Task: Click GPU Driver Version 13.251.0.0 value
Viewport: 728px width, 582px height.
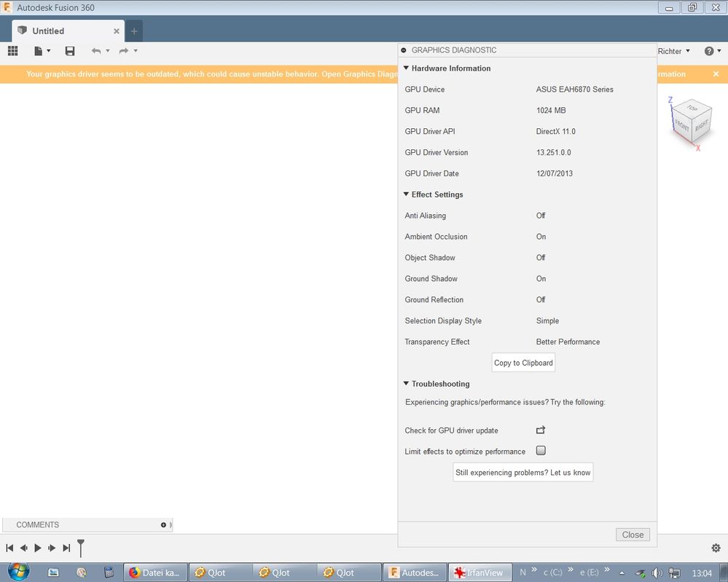Action: pyautogui.click(x=553, y=152)
